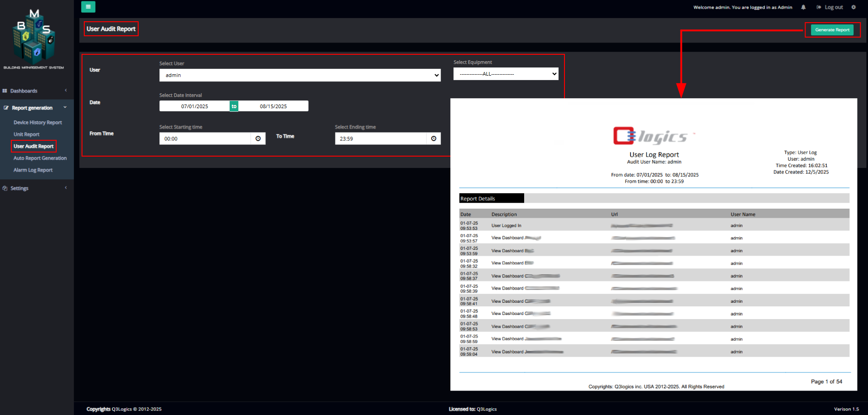
Task: Open the starting time clock picker
Action: click(258, 138)
